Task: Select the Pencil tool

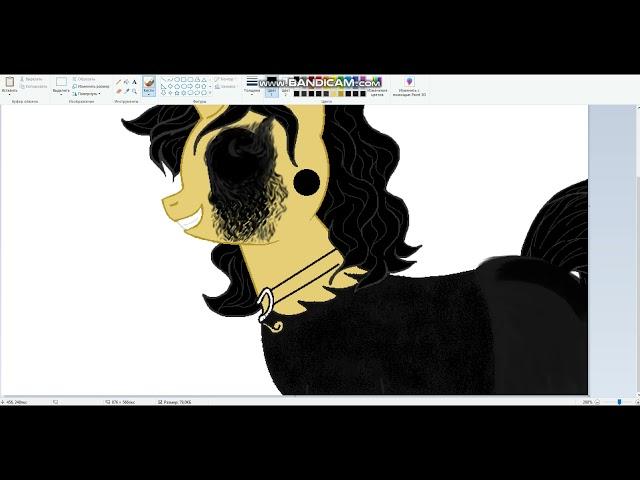Action: (x=118, y=82)
